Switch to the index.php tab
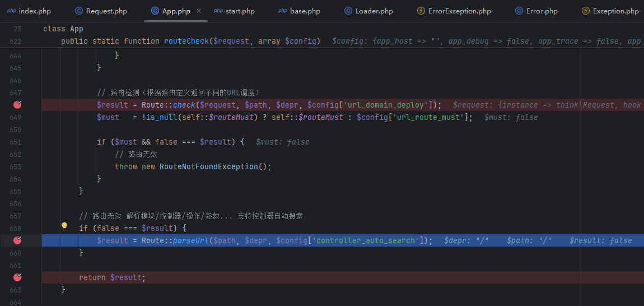The image size is (644, 306). 30,11
